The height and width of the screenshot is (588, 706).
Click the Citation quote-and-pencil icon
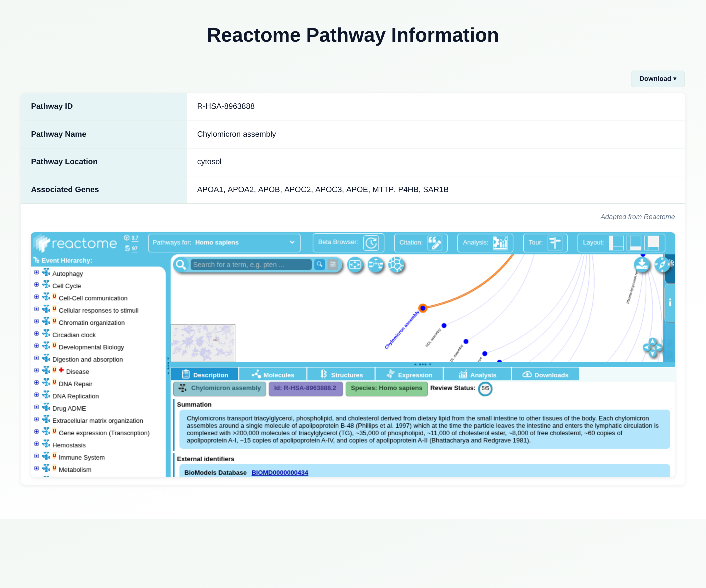tap(435, 243)
